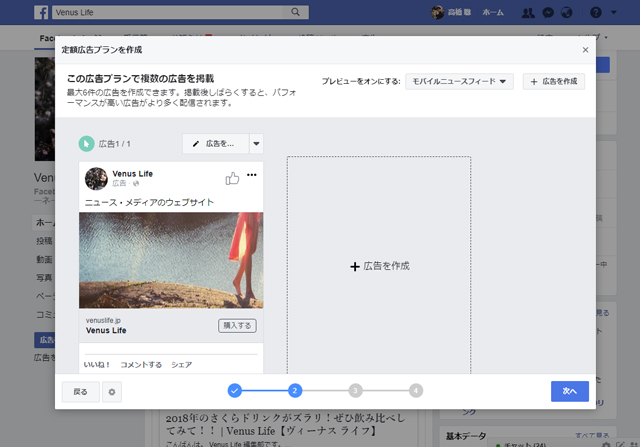Click the step 2 progress circle
The image size is (640, 447).
coord(295,391)
